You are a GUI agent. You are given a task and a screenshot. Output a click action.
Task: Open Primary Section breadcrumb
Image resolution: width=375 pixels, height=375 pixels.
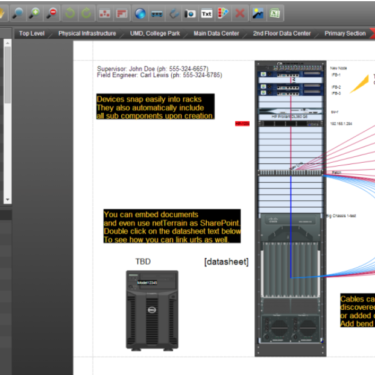pyautogui.click(x=345, y=33)
